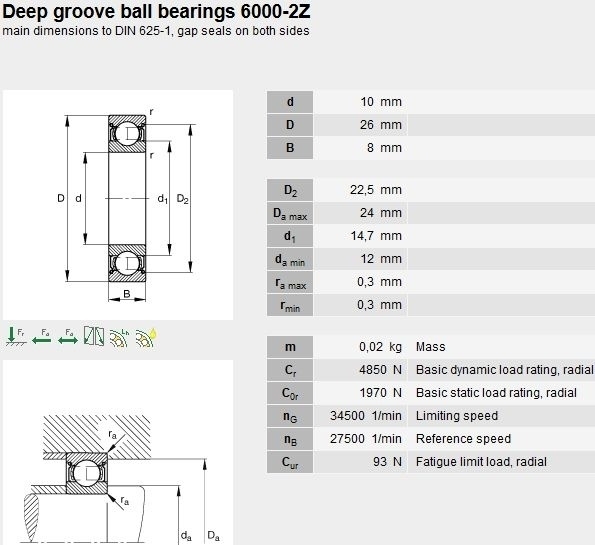This screenshot has height=545, width=595.
Task: Click the Basic static load rating, radial text
Action: tap(496, 393)
